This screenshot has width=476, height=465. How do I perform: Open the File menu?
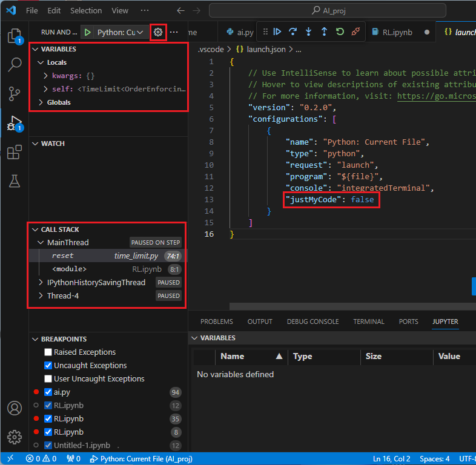point(32,11)
